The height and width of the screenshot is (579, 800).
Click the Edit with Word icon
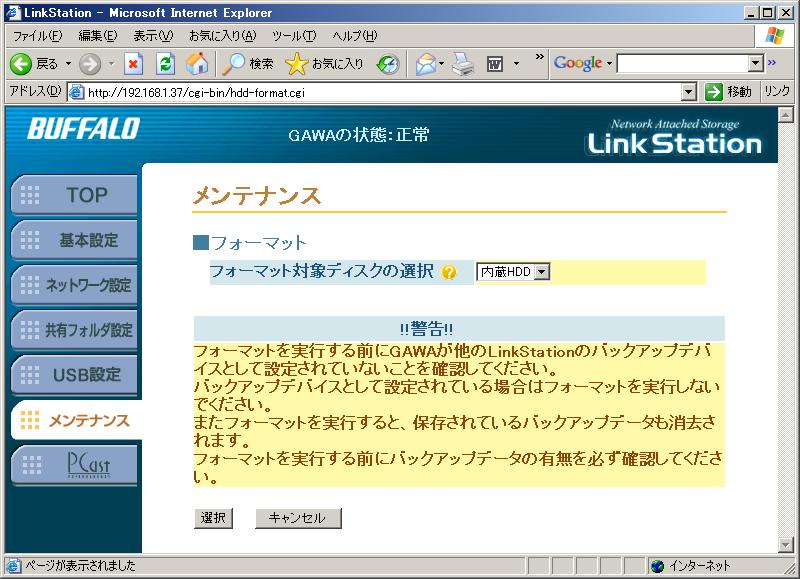(495, 64)
